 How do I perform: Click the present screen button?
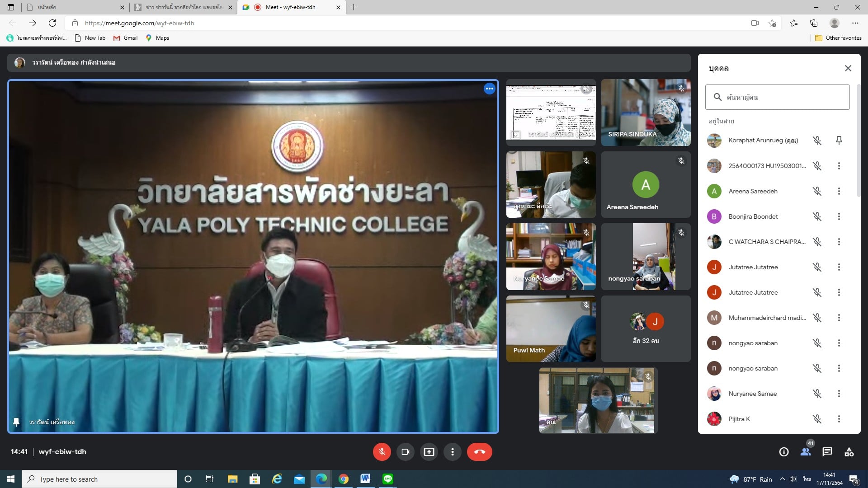click(x=429, y=452)
